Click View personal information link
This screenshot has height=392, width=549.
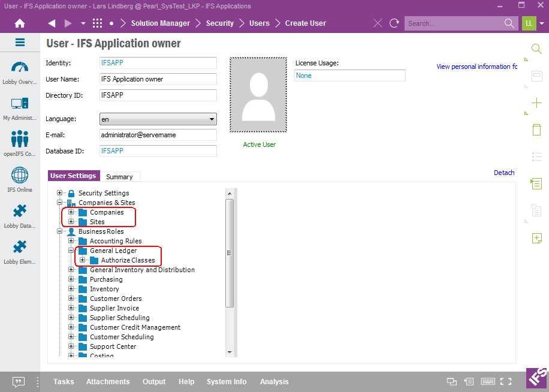(476, 67)
